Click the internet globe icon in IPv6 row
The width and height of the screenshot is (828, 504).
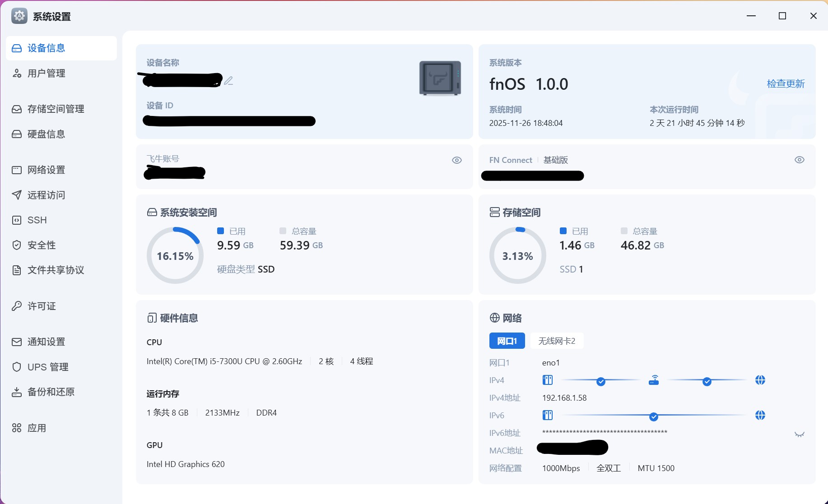[760, 415]
